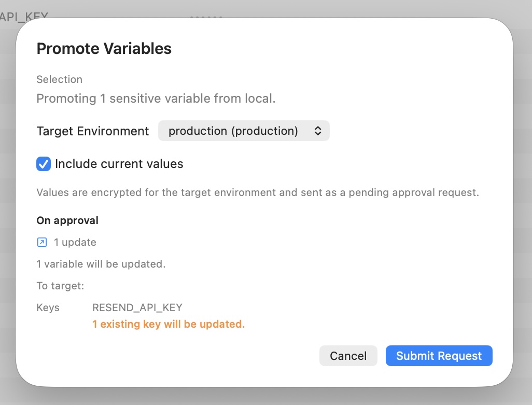Viewport: 532px width, 405px height.
Task: Click the 'Include current values' label text
Action: (x=119, y=164)
